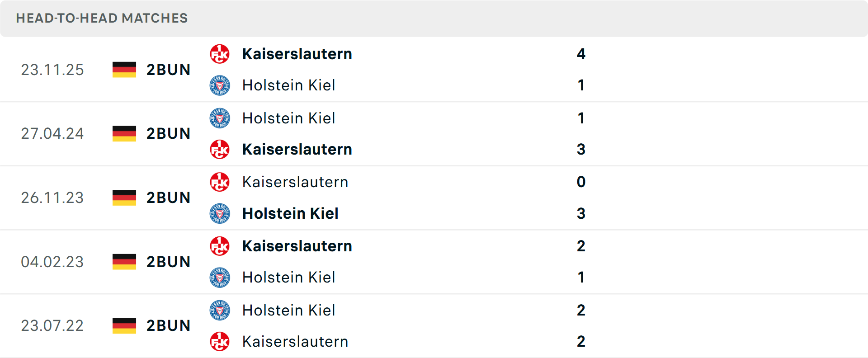
Task: Click the Kaiserslautern logo in the bottom match
Action: click(220, 342)
